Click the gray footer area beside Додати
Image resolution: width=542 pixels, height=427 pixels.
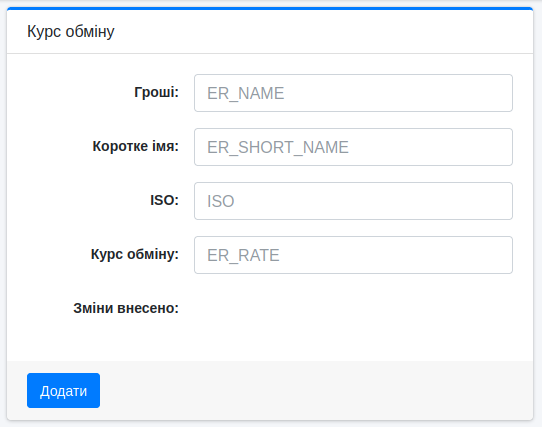click(x=311, y=390)
